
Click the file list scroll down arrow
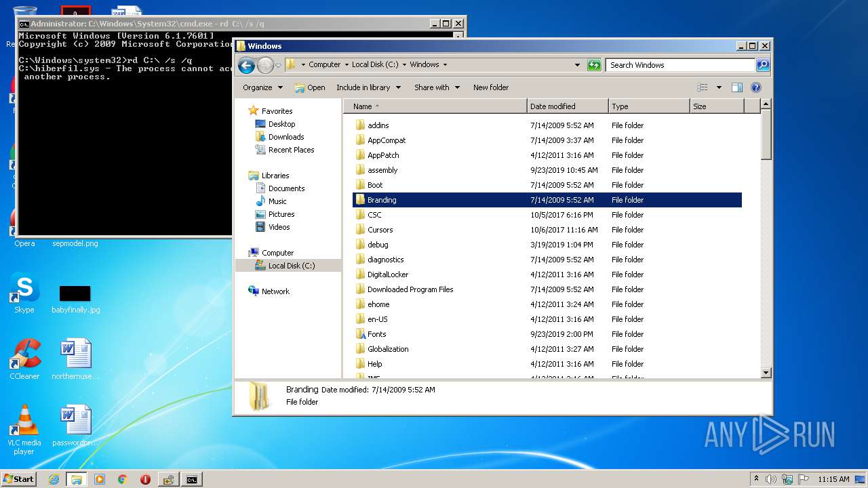766,372
